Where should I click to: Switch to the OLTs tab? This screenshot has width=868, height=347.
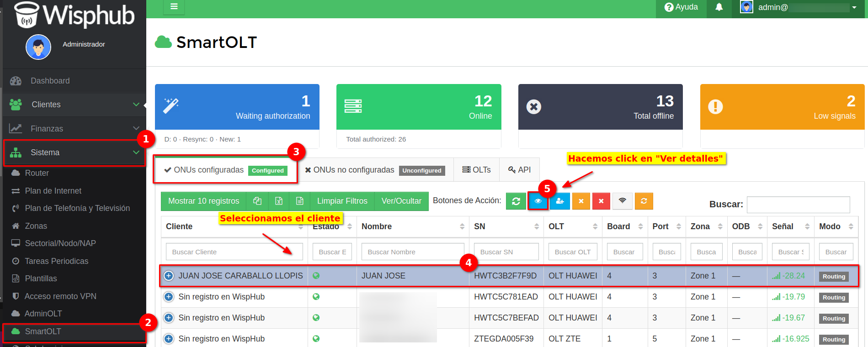[476, 170]
